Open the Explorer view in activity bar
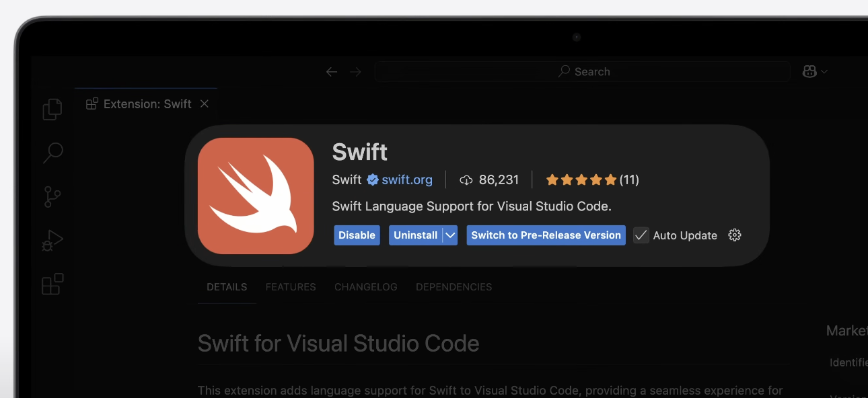 click(52, 110)
